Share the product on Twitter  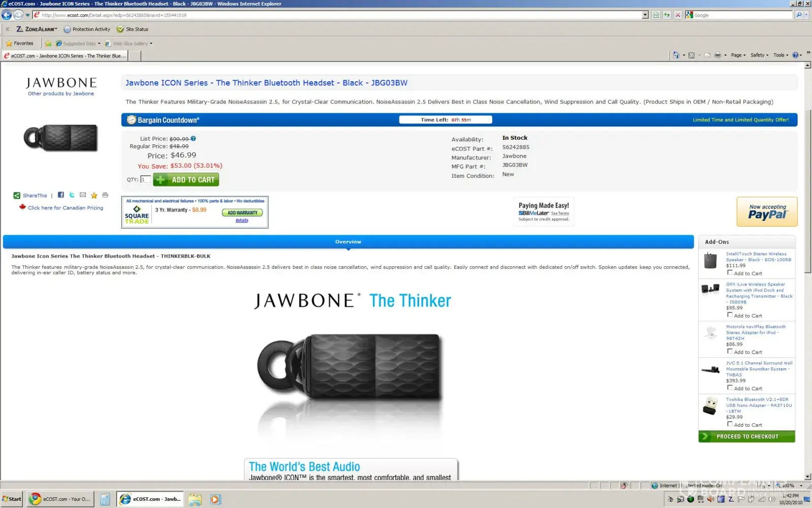click(x=72, y=195)
